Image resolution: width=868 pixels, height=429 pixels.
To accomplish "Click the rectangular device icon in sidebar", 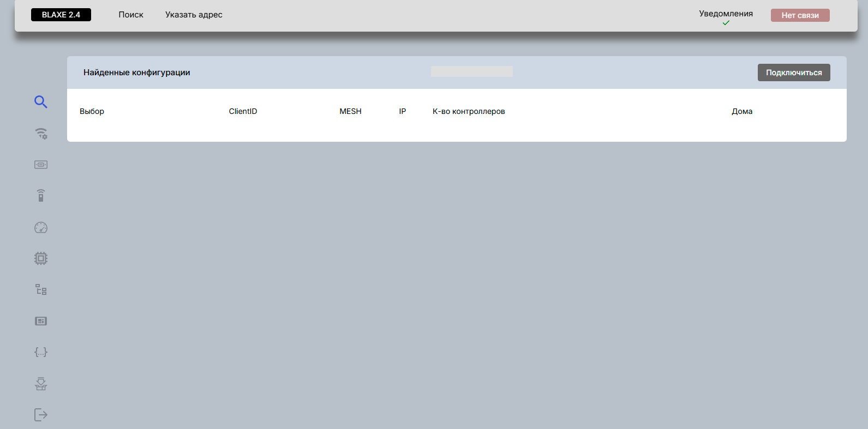I will coord(41,165).
